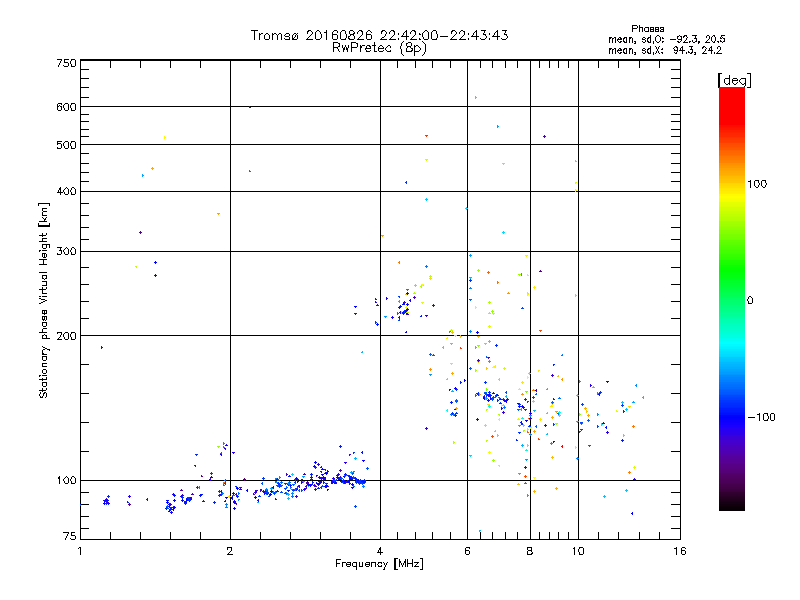Click the y-axis '100' km height label
The height and width of the screenshot is (600, 800).
click(x=66, y=481)
